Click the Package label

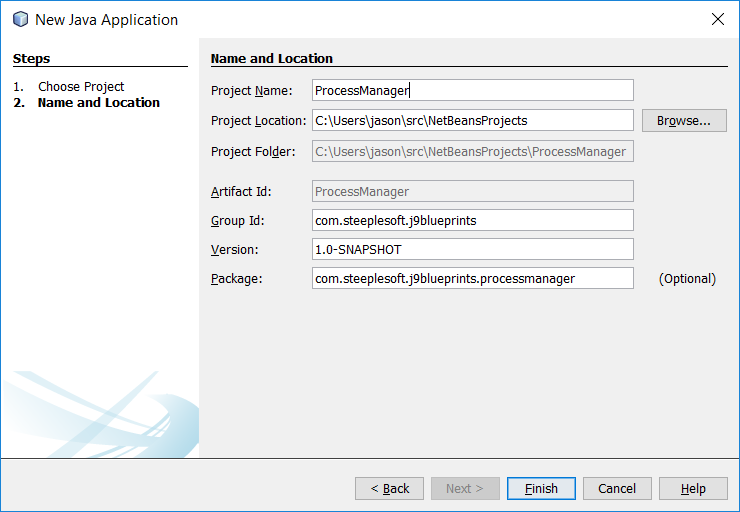(236, 279)
